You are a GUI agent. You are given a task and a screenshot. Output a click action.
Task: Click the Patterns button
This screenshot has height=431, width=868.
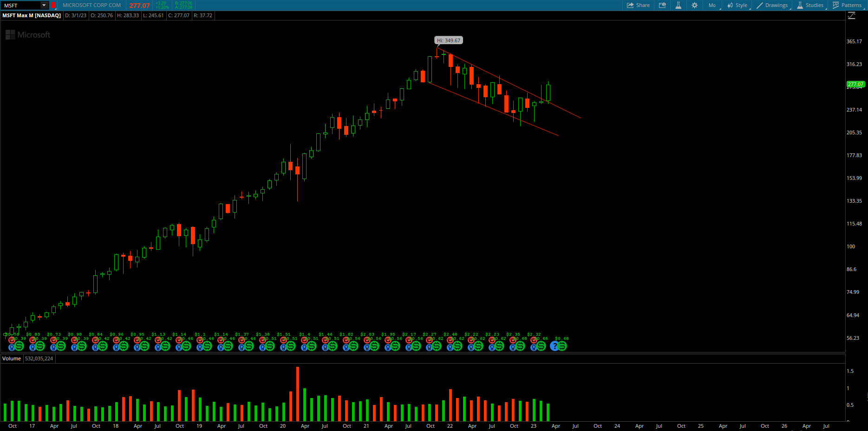point(847,5)
